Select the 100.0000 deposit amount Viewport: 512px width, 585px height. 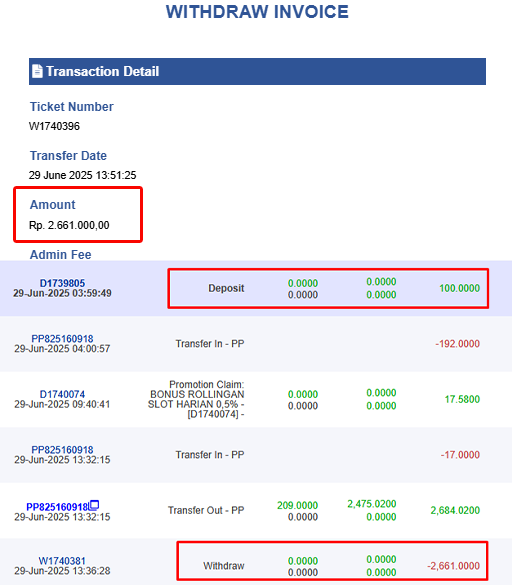pos(459,288)
